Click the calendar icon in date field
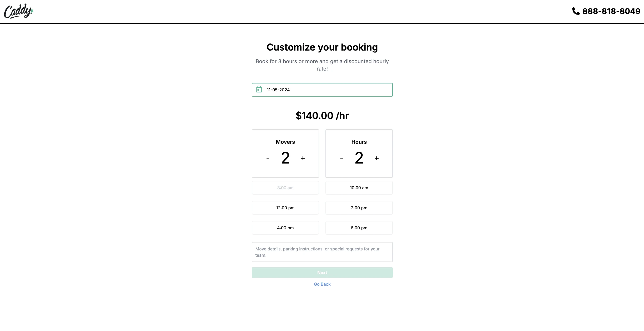Viewport: 644px width, 331px height. (x=259, y=90)
